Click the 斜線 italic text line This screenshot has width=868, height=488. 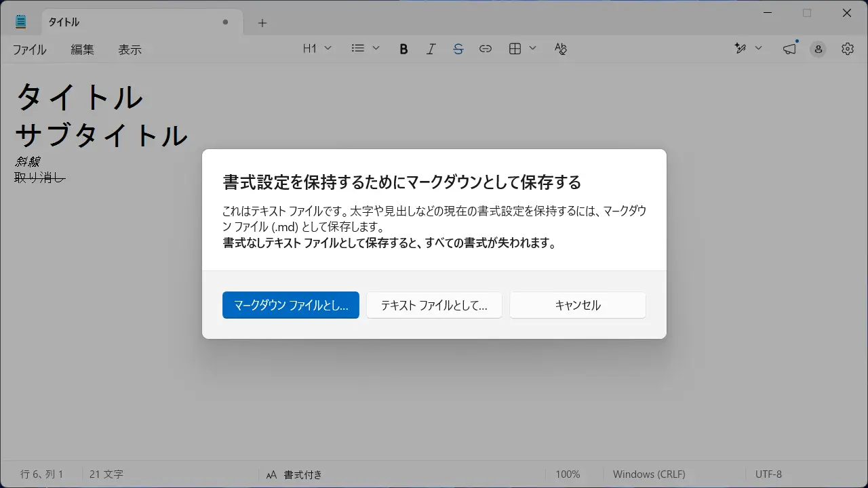28,161
